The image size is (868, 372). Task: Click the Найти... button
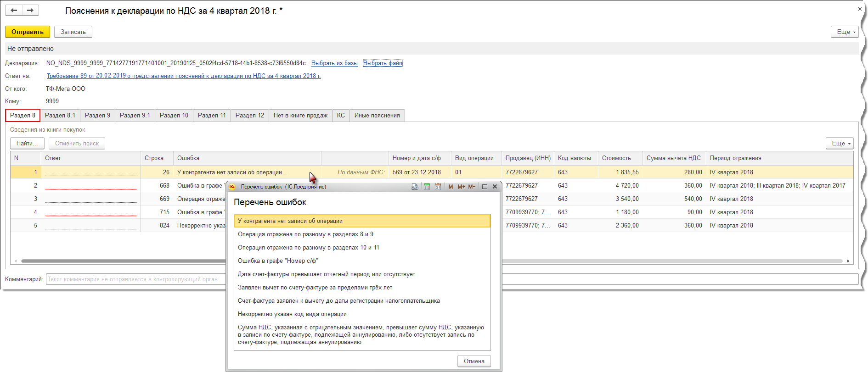(27, 143)
